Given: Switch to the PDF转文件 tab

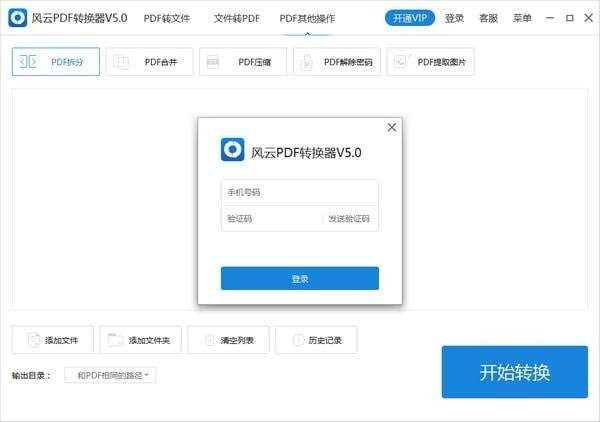Looking at the screenshot, I should (166, 18).
